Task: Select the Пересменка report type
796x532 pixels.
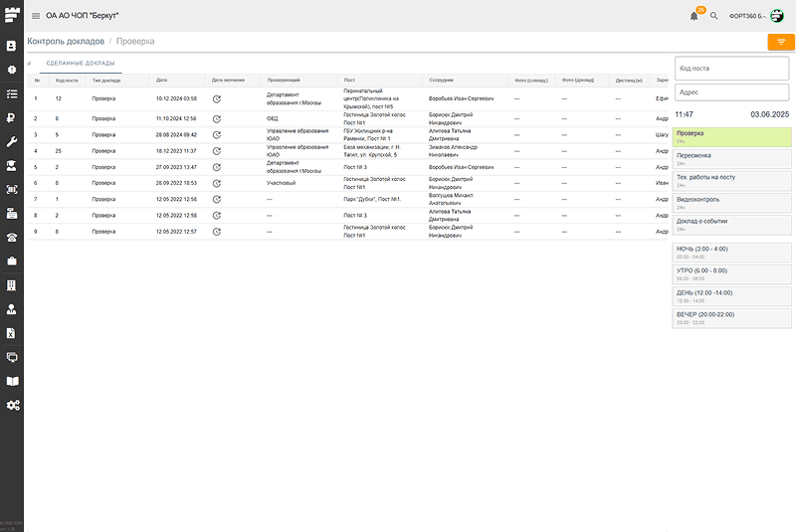Action: [x=732, y=158]
